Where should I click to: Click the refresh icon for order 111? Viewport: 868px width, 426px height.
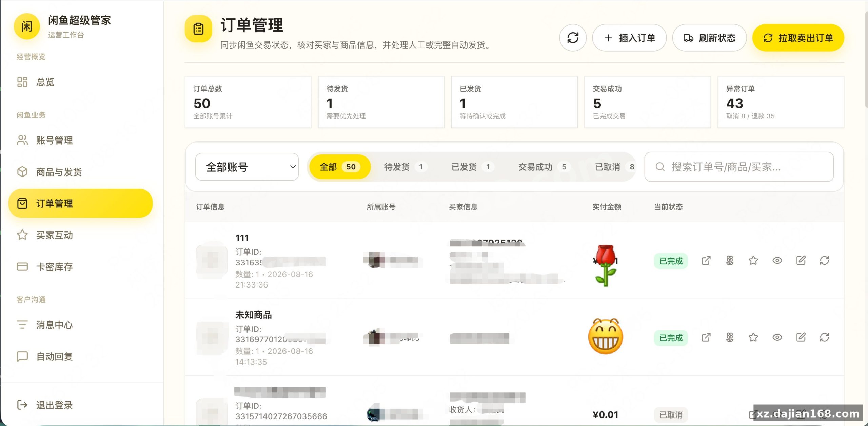[825, 261]
